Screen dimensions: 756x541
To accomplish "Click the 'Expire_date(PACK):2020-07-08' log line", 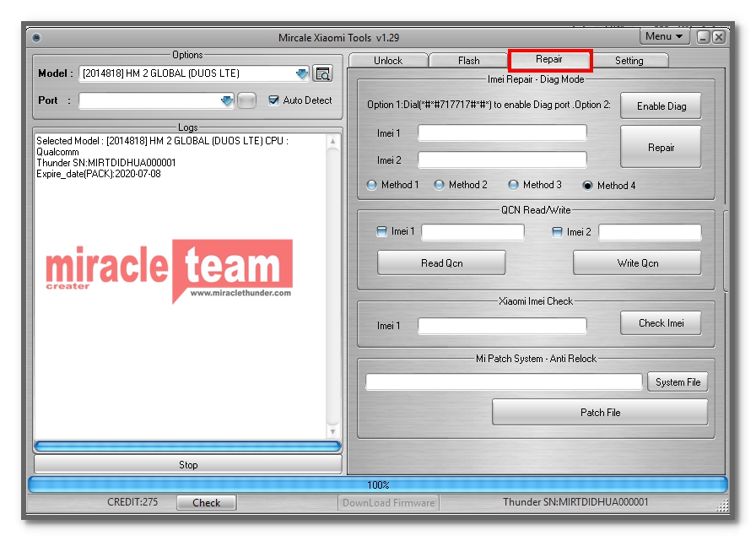I will (x=99, y=174).
